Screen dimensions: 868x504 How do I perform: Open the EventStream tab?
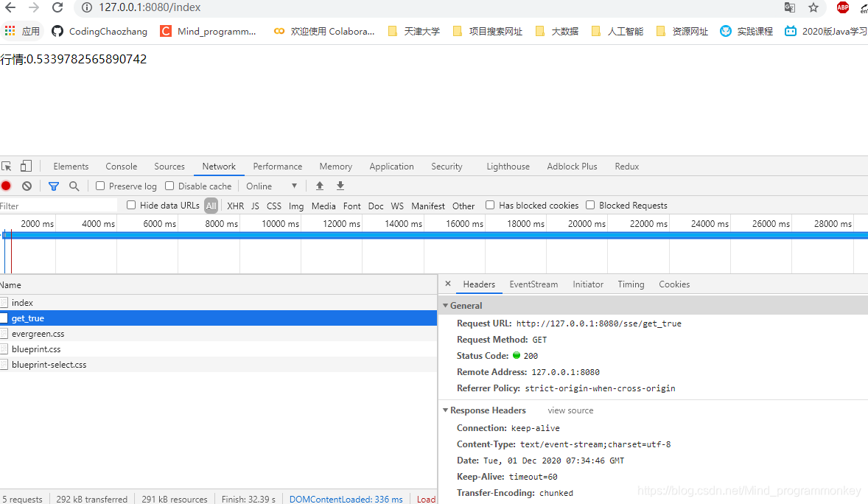533,284
